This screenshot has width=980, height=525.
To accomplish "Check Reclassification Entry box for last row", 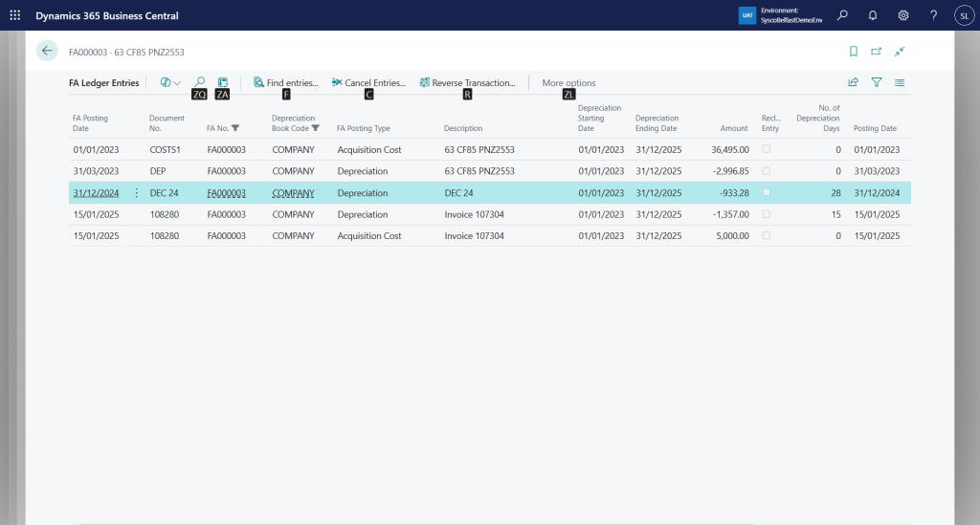I will point(766,236).
